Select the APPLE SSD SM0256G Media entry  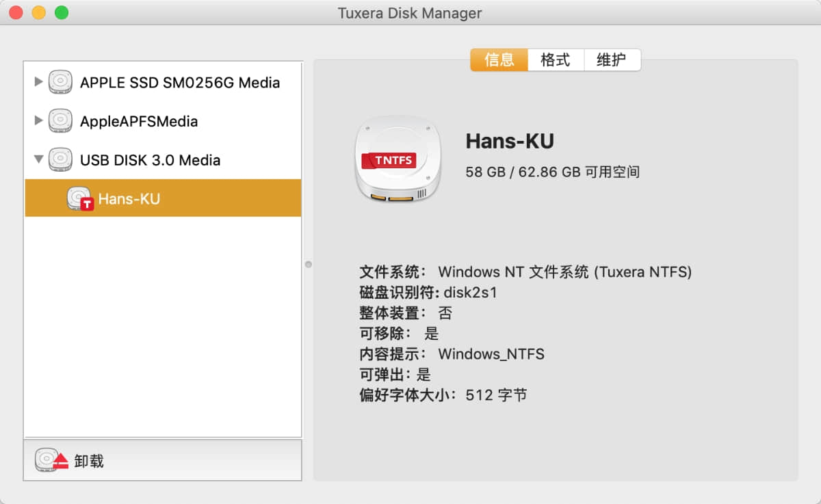179,83
